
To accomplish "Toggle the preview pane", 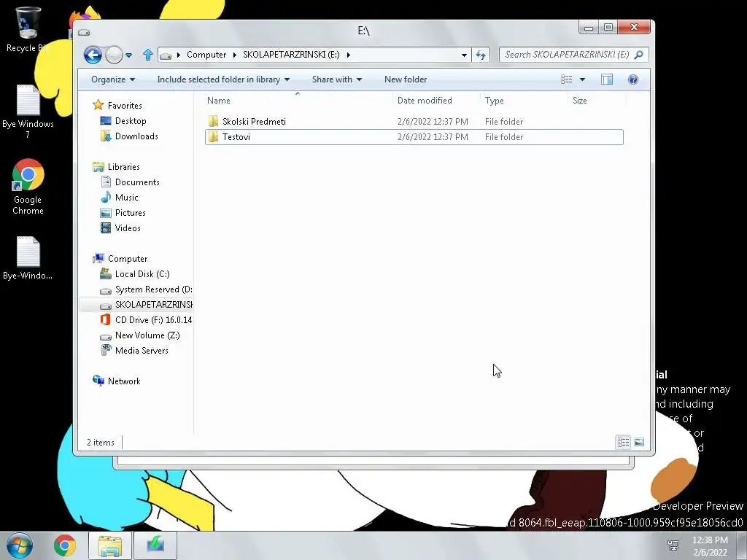I will [607, 79].
